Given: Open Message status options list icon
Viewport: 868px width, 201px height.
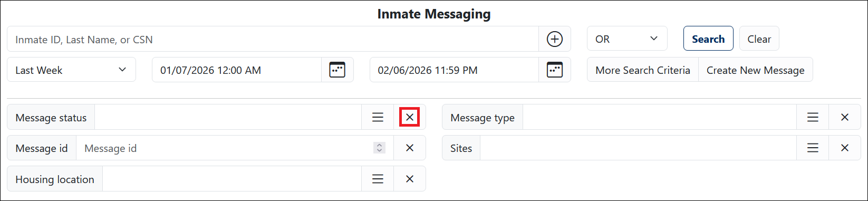Looking at the screenshot, I should pos(378,117).
